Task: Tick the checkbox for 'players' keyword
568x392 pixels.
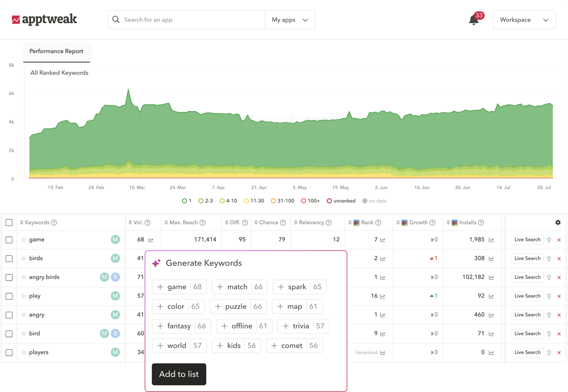Action: click(x=9, y=352)
